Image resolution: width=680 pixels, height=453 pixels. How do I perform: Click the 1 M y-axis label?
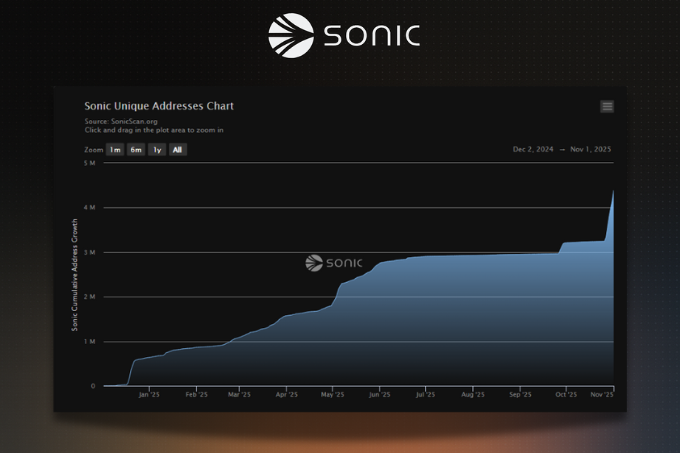(x=89, y=342)
